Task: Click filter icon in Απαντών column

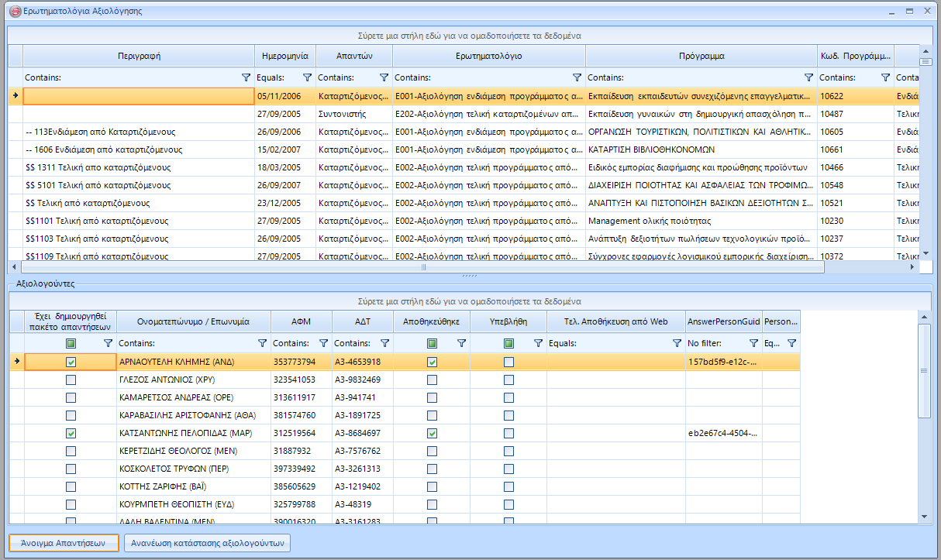Action: 384,77
